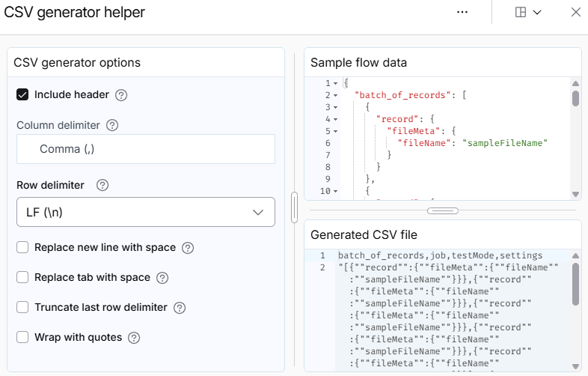Collapse fold arrow at line 3
Screen dimensions: 588x376
336,107
